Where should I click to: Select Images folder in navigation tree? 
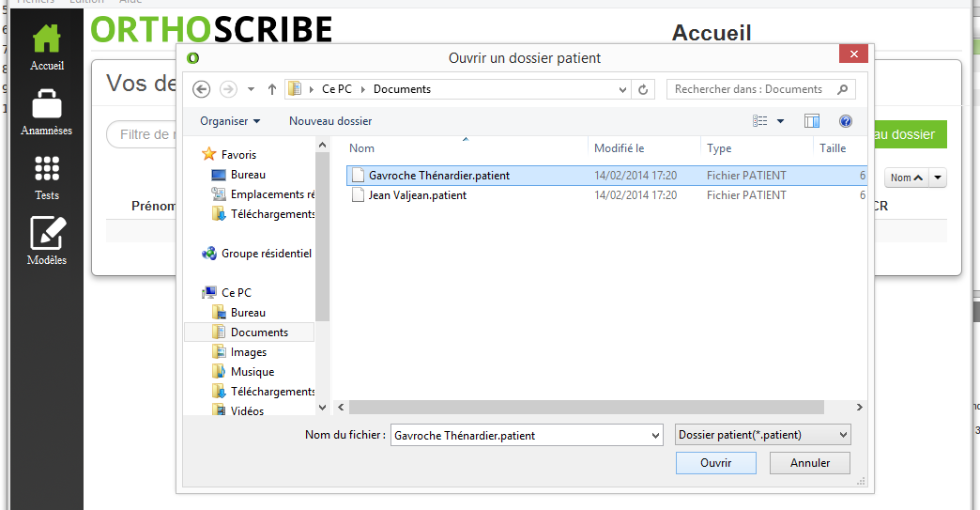[249, 352]
